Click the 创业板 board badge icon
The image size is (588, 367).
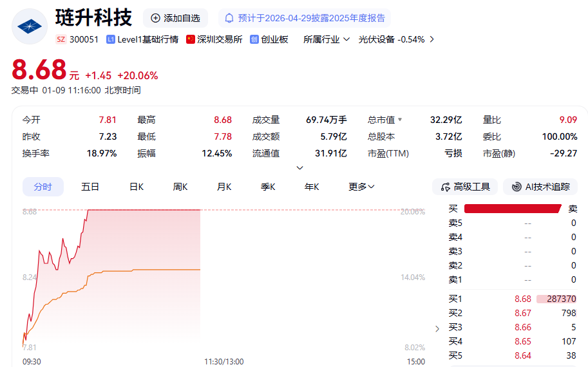(254, 39)
